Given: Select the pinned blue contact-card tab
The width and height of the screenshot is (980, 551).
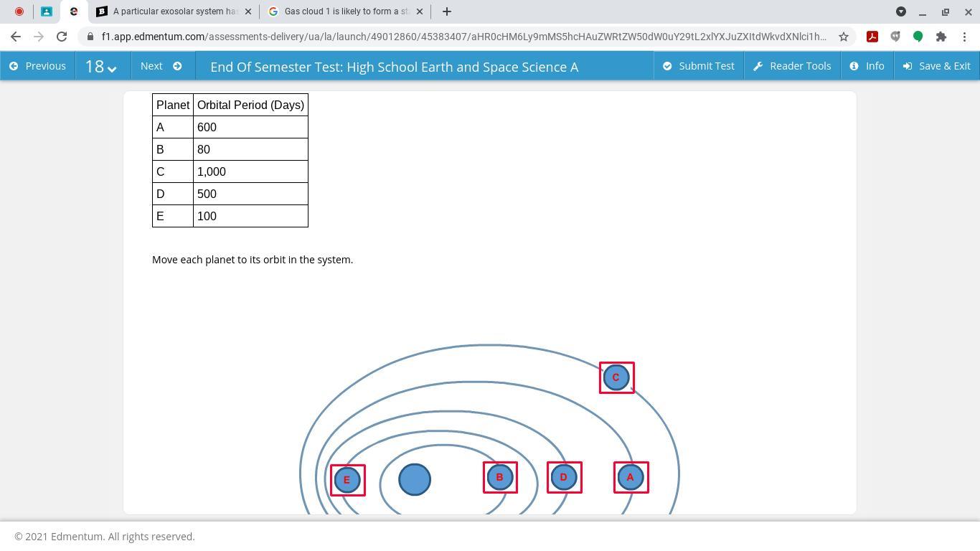Looking at the screenshot, I should (47, 11).
